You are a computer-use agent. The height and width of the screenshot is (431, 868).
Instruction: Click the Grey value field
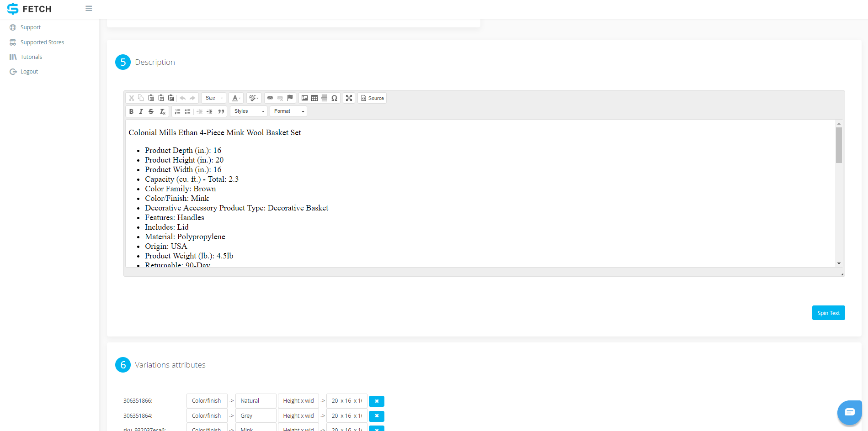coord(256,416)
